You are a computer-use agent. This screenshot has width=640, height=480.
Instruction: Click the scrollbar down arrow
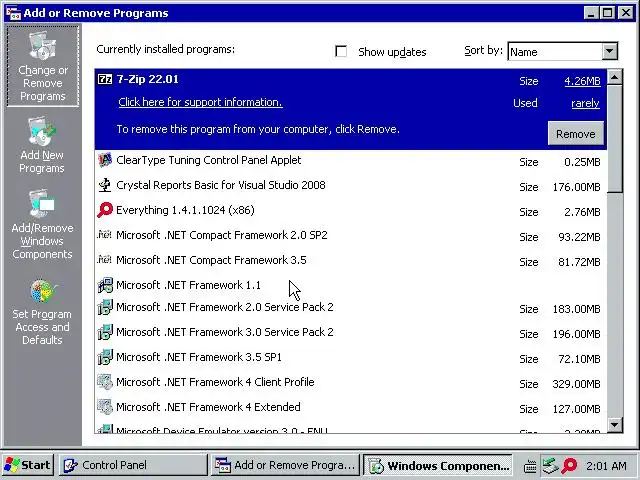pyautogui.click(x=615, y=425)
